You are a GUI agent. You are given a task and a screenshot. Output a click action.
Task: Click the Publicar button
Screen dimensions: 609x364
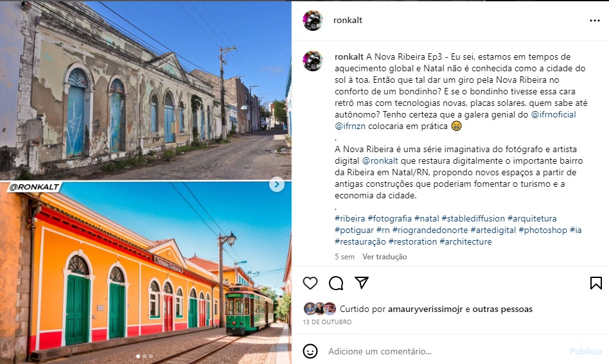coord(586,351)
